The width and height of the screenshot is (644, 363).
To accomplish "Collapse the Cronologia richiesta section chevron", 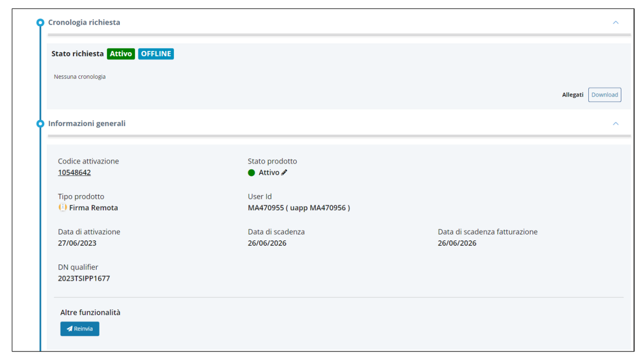I will coord(615,23).
